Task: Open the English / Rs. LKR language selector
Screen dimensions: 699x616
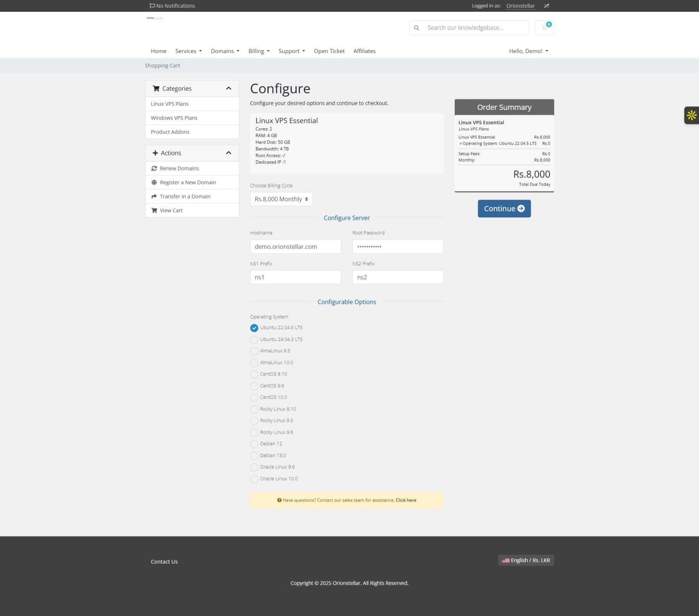Action: pyautogui.click(x=526, y=560)
